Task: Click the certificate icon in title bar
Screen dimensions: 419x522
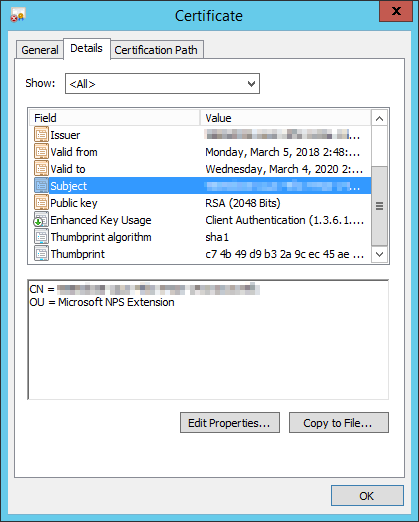Action: (18, 15)
